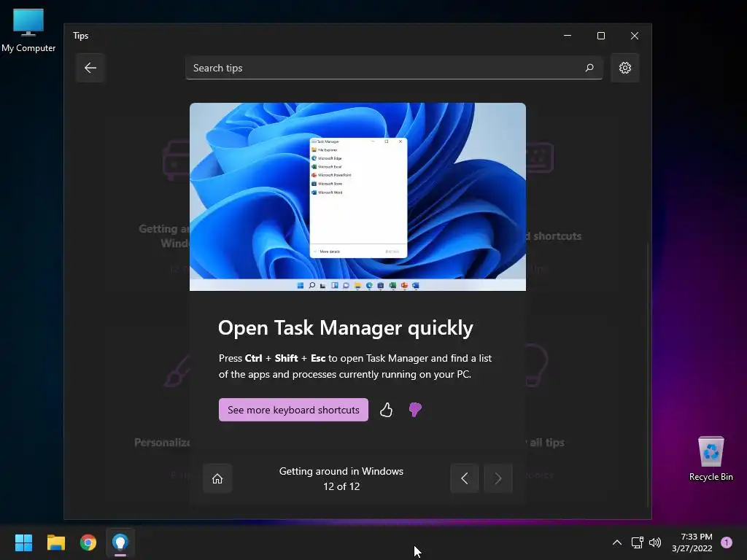Click the Task Manager tip illustration

[x=357, y=197]
